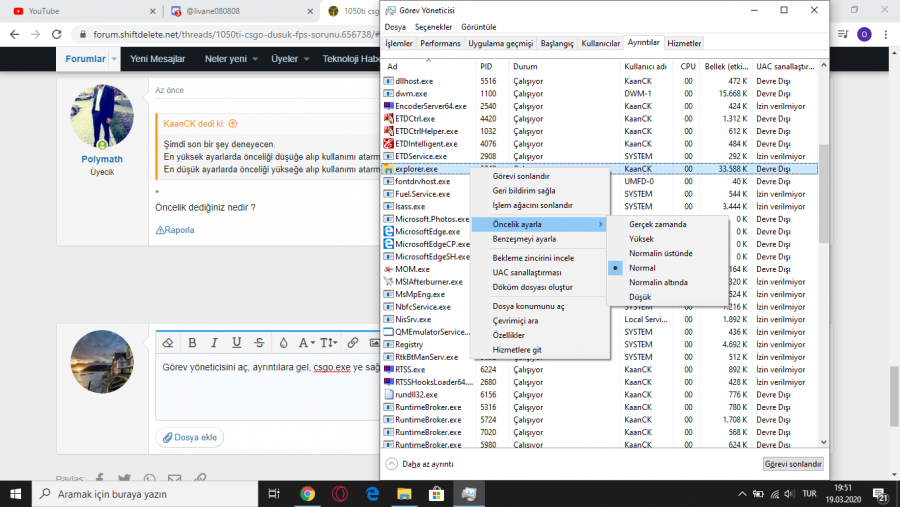Click the insert link chain icon

[x=352, y=343]
